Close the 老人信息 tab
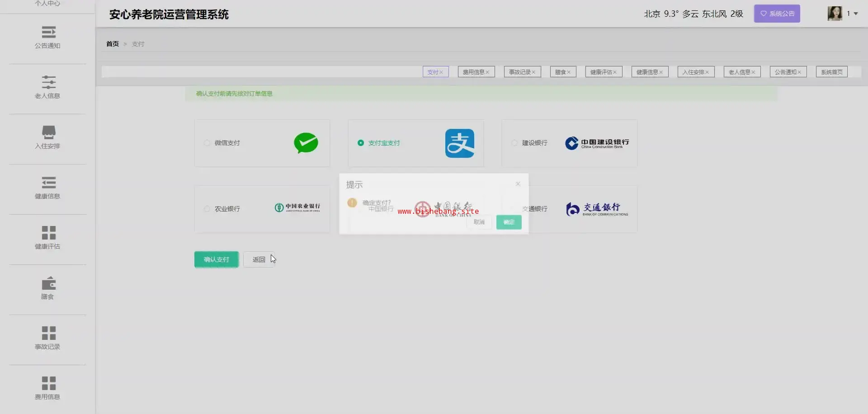 [x=753, y=72]
